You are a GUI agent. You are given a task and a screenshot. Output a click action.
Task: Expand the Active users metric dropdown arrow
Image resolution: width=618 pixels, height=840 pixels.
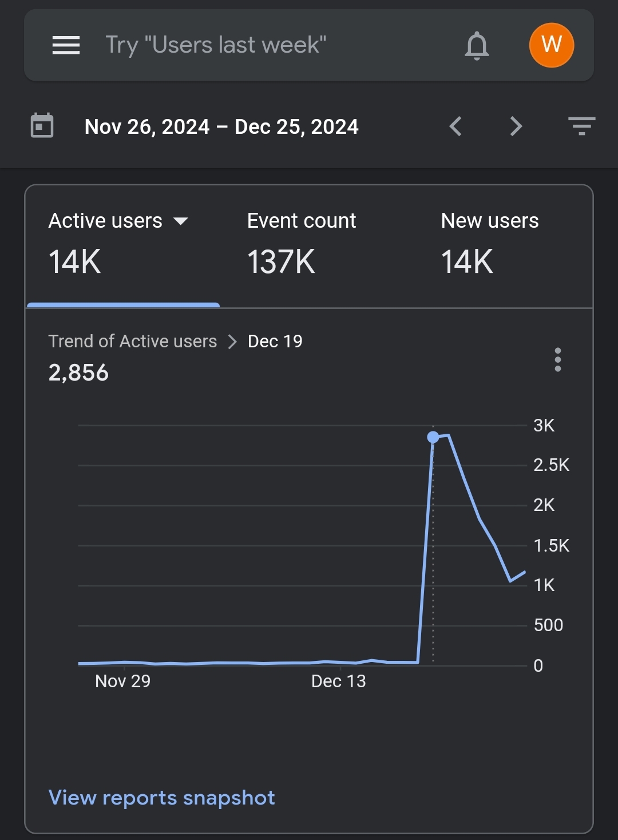coord(181,221)
